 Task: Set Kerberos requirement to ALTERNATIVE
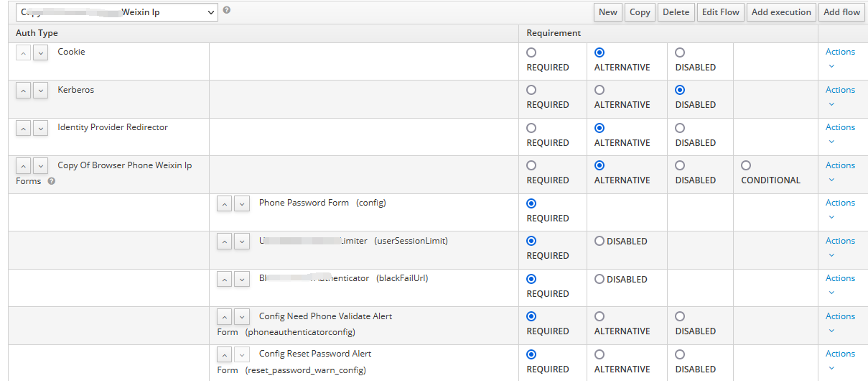[x=599, y=90]
